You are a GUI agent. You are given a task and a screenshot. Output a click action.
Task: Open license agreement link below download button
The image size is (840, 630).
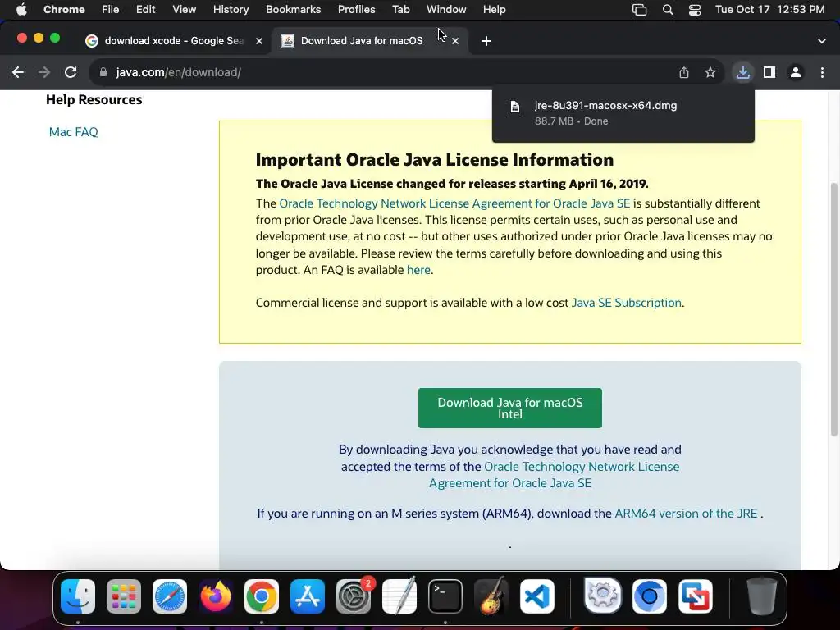[554, 475]
